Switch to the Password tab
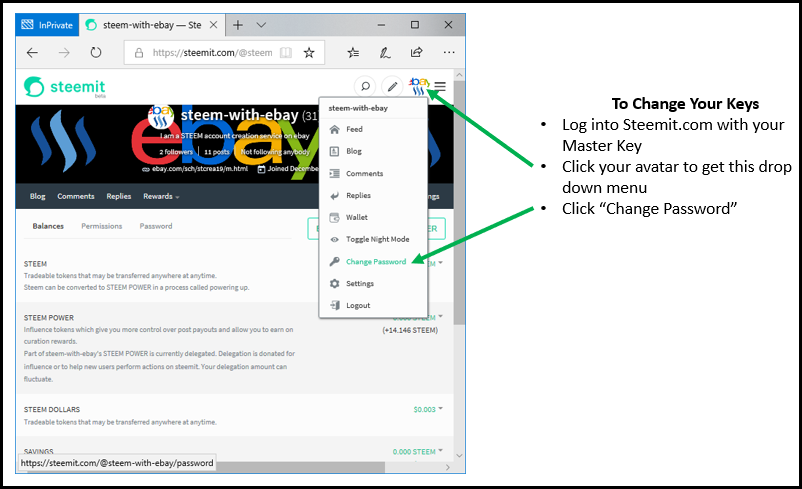This screenshot has height=489, width=802. pyautogui.click(x=156, y=226)
